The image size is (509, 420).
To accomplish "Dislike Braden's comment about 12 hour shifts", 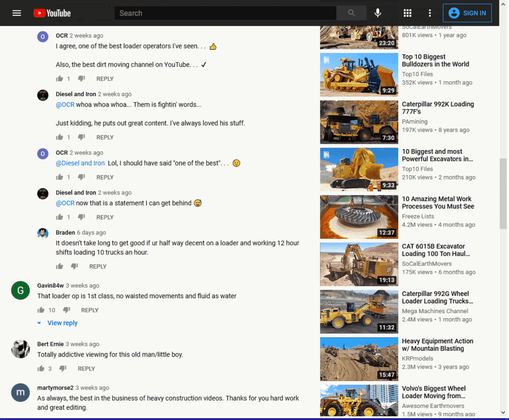I will 75,266.
